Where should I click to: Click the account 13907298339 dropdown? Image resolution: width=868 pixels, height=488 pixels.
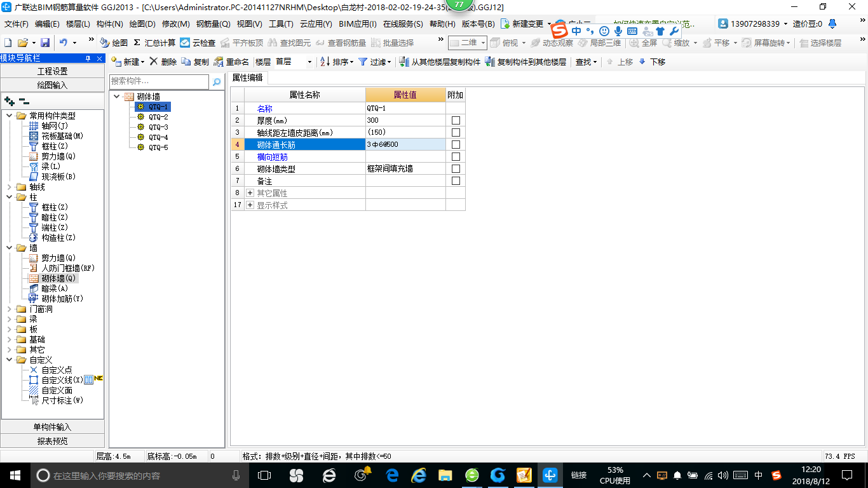tap(754, 24)
